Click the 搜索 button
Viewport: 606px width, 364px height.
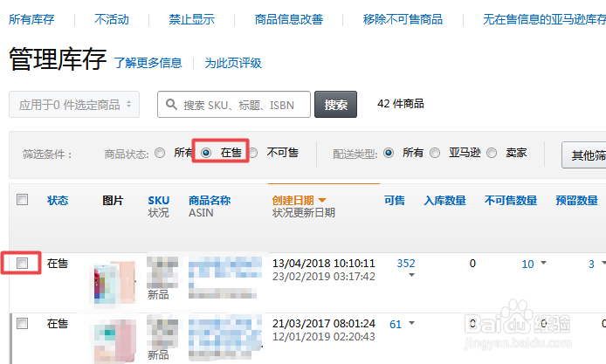pyautogui.click(x=335, y=105)
